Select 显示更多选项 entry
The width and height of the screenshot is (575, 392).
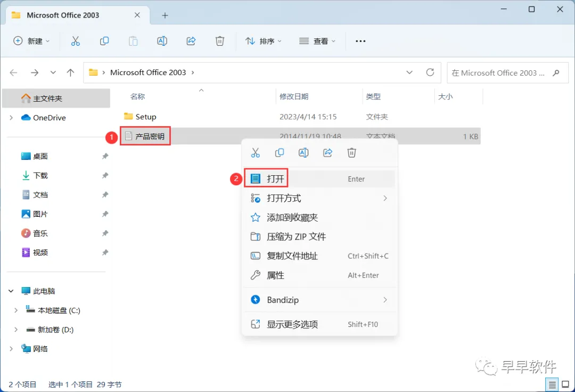(320, 324)
